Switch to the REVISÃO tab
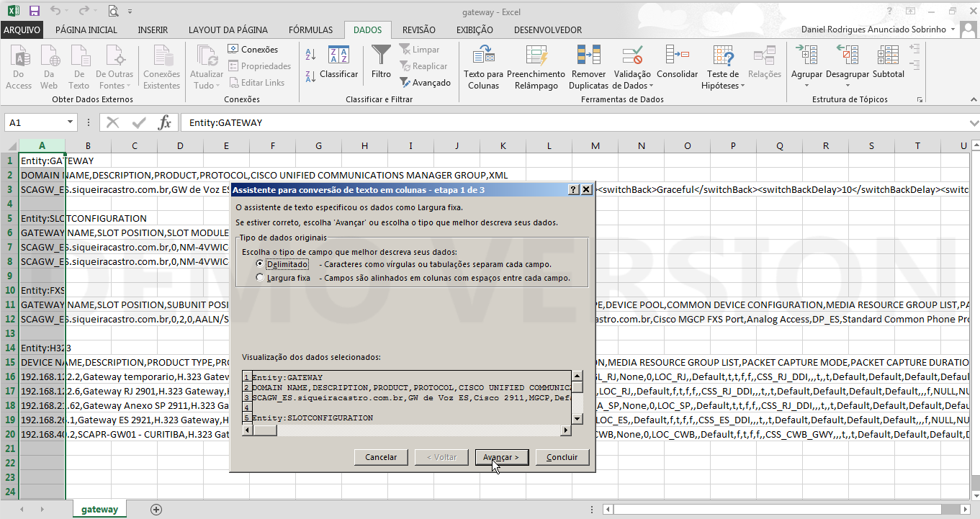Image resolution: width=980 pixels, height=519 pixels. coord(419,30)
